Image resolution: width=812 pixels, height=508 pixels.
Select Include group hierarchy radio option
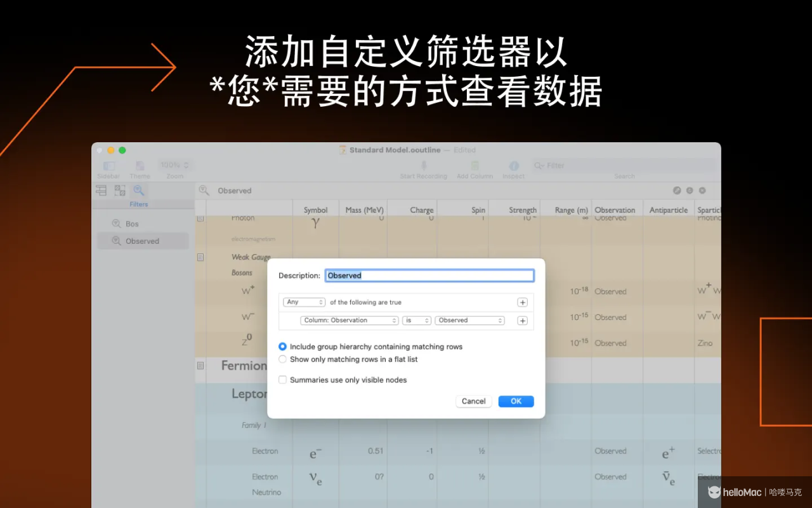pos(283,347)
